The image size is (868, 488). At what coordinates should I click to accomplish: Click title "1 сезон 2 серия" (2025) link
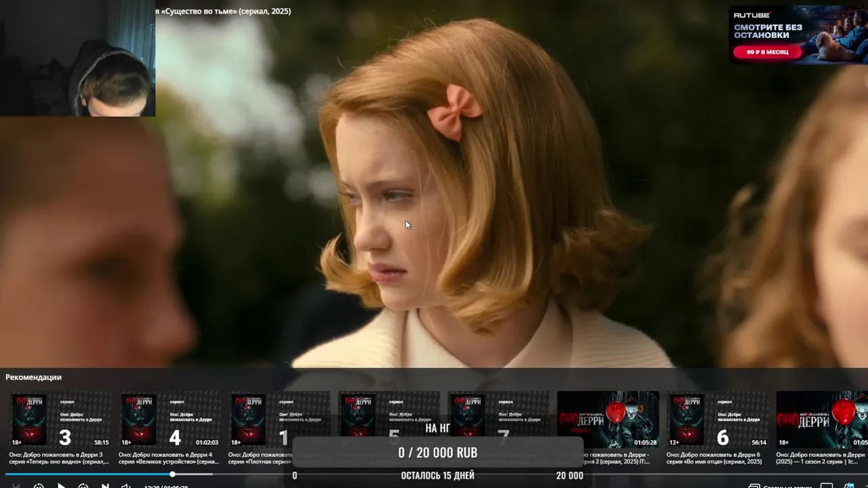[822, 458]
